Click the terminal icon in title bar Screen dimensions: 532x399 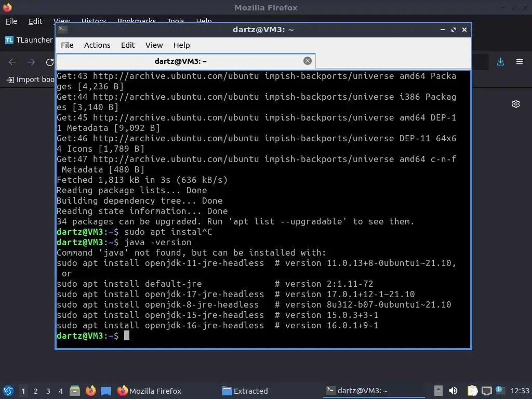pyautogui.click(x=62, y=30)
